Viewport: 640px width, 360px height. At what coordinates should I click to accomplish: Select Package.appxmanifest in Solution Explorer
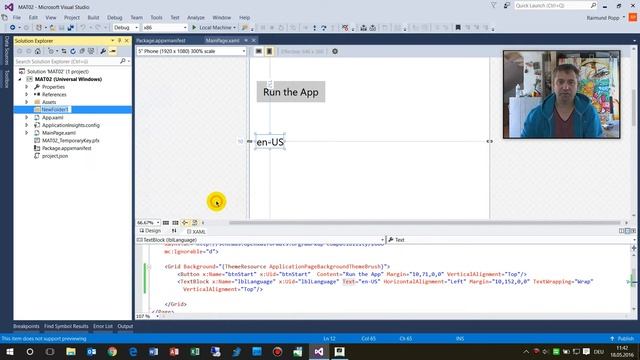pyautogui.click(x=67, y=148)
